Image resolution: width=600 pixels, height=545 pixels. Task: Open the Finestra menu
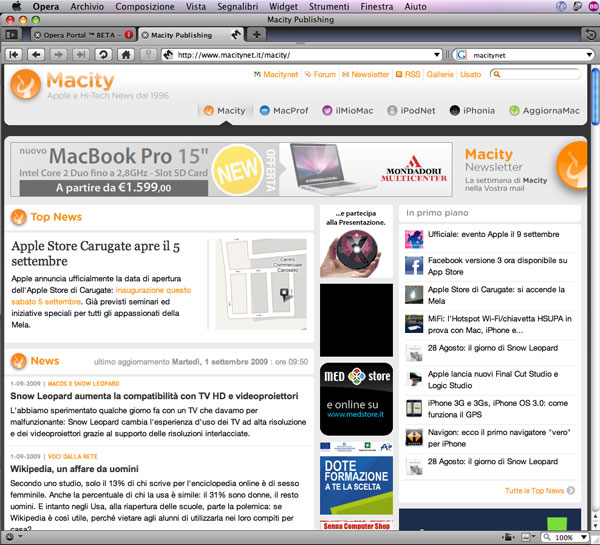(377, 7)
